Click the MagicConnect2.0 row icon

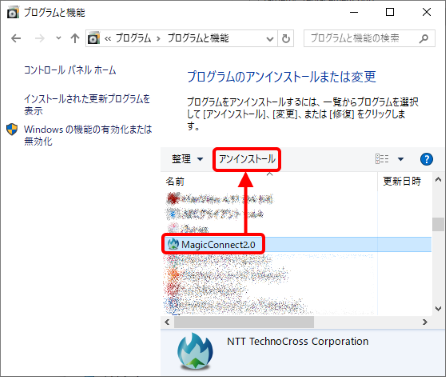click(x=173, y=244)
